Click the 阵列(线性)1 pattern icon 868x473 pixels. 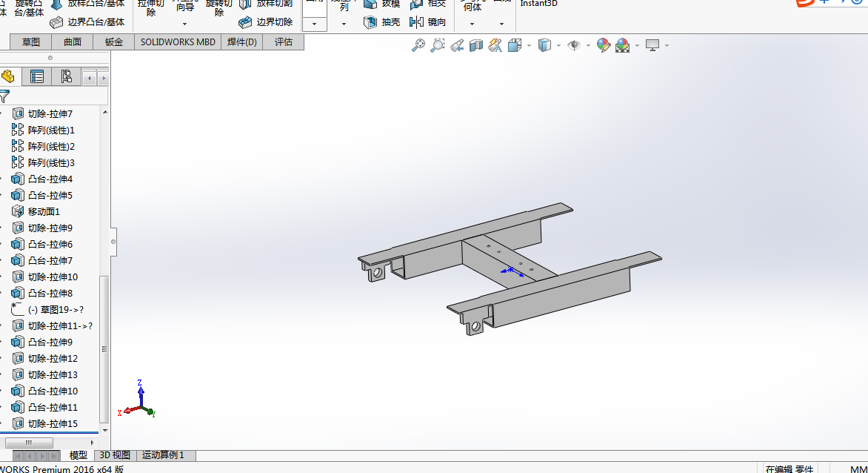tap(18, 130)
